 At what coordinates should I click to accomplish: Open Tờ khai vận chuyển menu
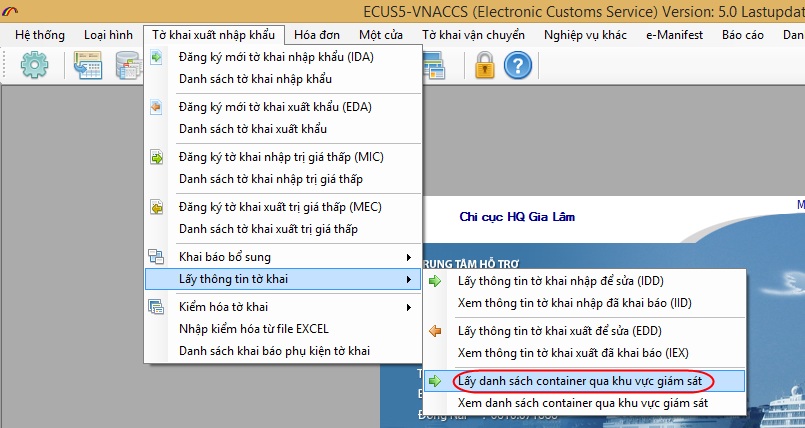(472, 35)
